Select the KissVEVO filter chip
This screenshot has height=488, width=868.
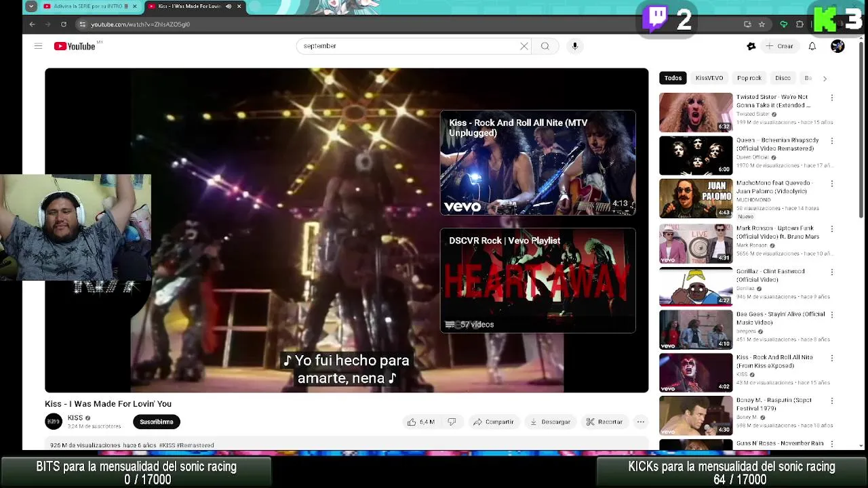pyautogui.click(x=709, y=78)
